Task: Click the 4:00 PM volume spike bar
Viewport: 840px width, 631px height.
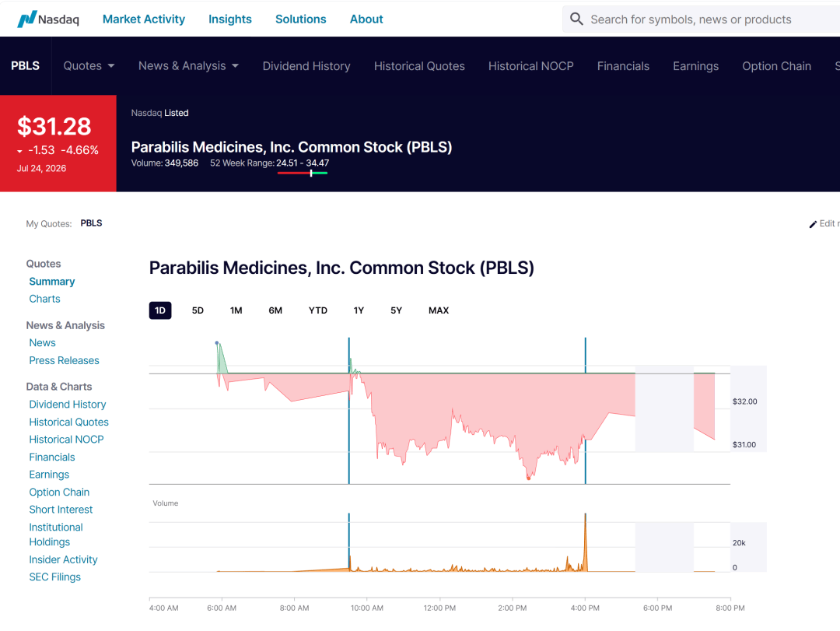Action: pyautogui.click(x=586, y=542)
